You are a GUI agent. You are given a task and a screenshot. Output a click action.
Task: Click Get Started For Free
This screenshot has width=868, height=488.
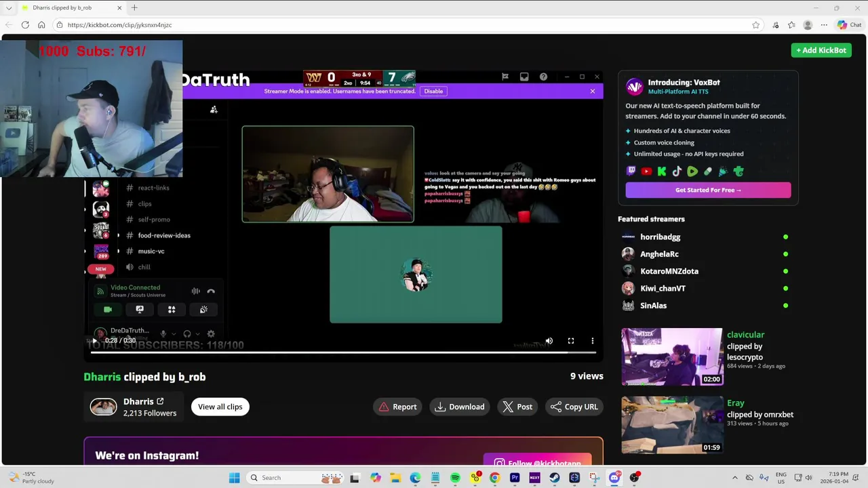tap(708, 190)
